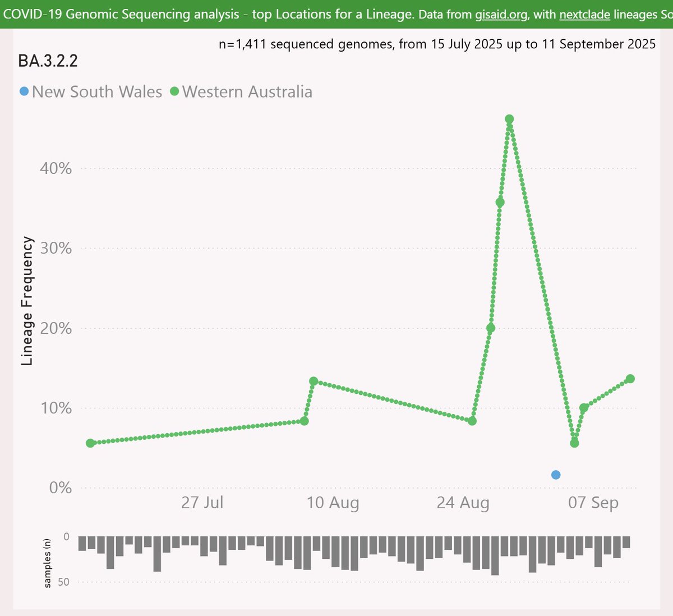Click the blue New South Wales legend dot
The height and width of the screenshot is (616, 673).
24,90
